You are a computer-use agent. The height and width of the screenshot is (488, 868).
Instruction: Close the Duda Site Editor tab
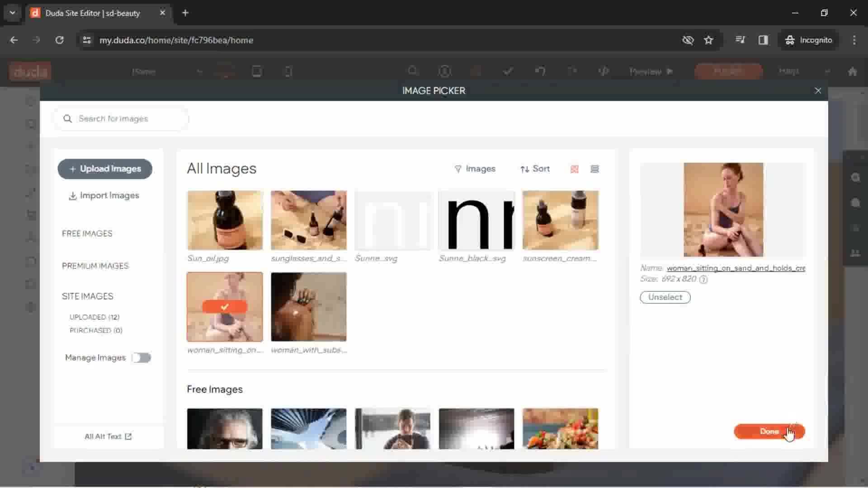(162, 13)
